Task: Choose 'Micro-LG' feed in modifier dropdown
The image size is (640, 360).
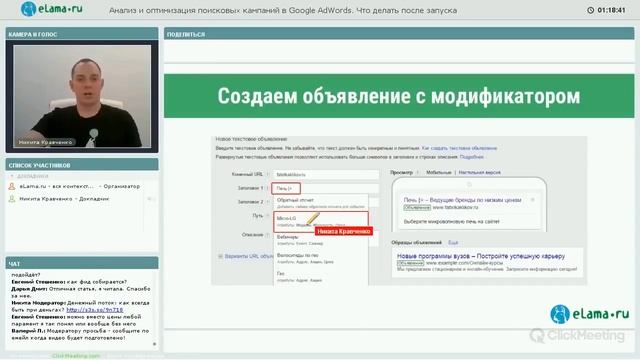Action: [x=321, y=221]
